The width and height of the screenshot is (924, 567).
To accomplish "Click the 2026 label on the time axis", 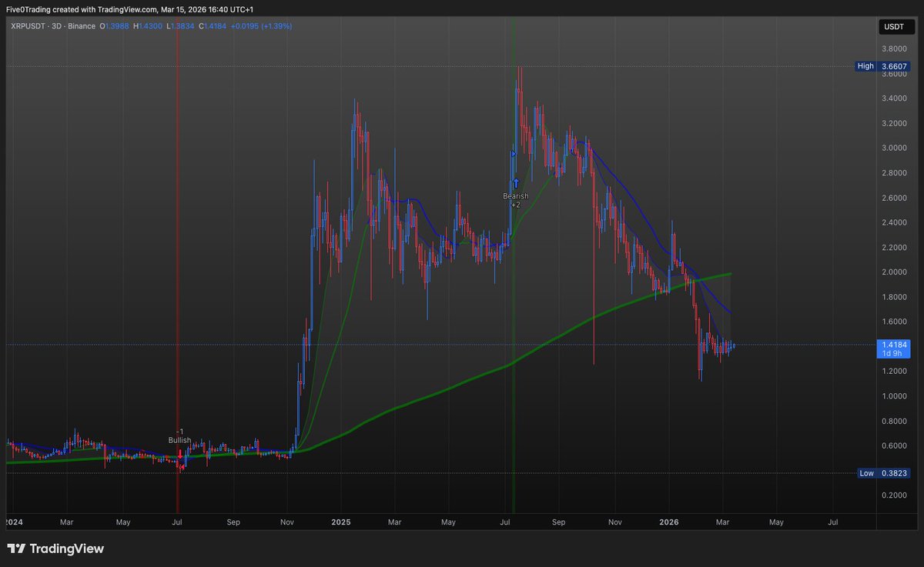I will (669, 522).
